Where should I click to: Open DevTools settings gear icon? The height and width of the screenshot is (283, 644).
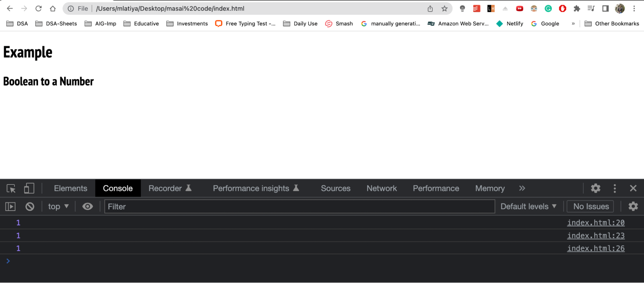coord(595,188)
